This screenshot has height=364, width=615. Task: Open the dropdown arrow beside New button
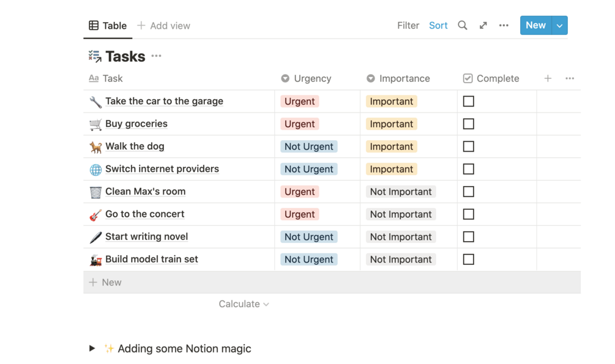(560, 25)
